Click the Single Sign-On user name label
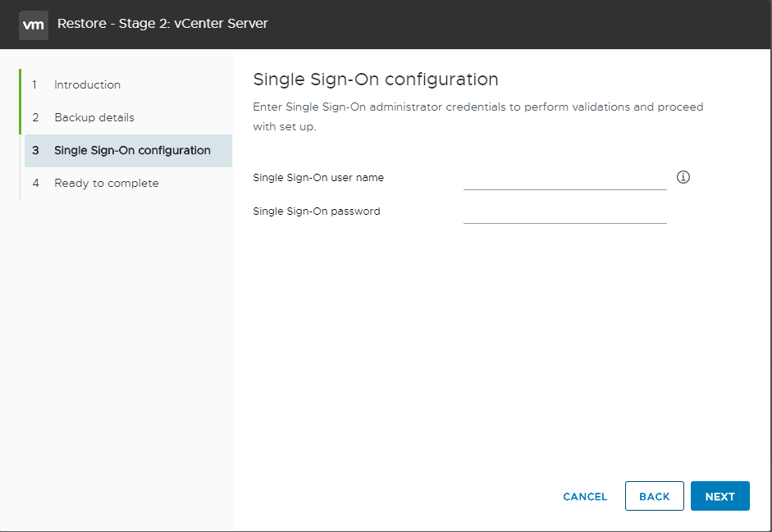772x532 pixels. click(x=318, y=178)
